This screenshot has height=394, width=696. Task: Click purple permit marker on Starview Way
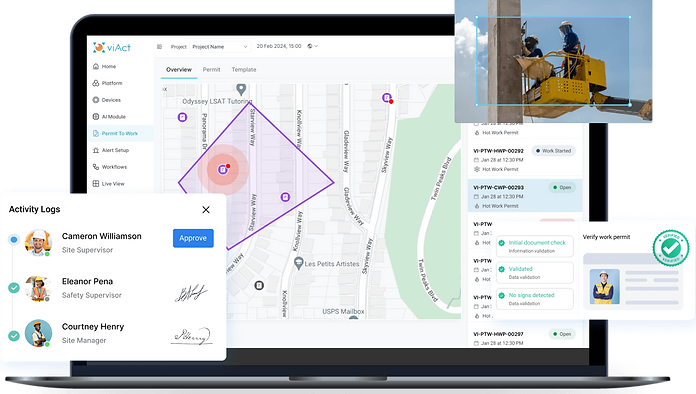click(x=285, y=197)
